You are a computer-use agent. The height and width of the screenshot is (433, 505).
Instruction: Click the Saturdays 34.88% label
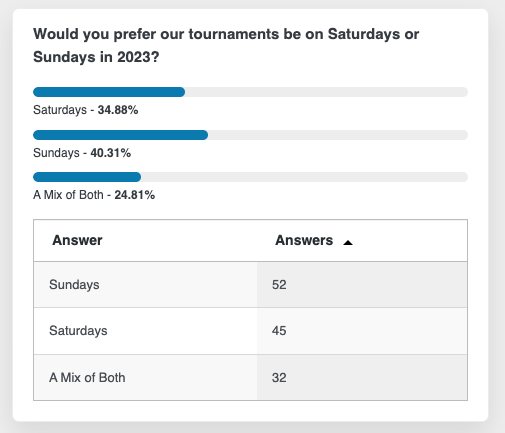(x=86, y=110)
